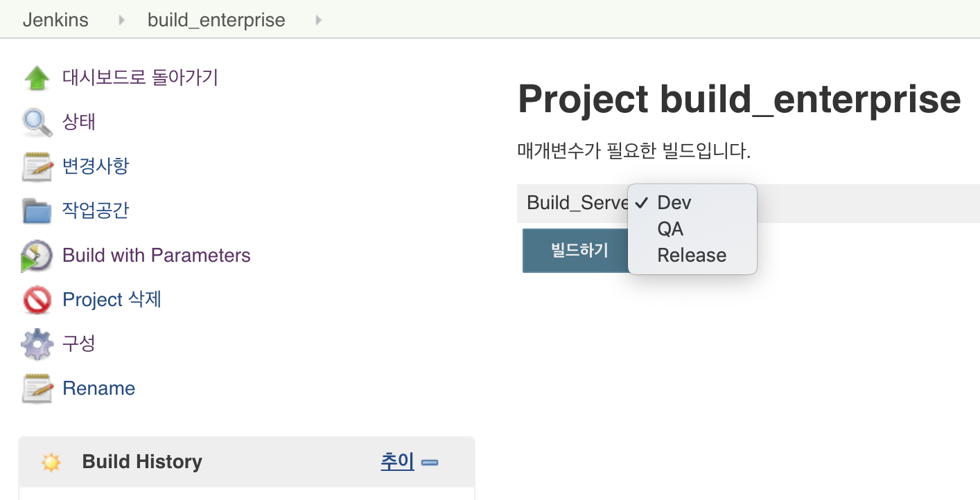The height and width of the screenshot is (500, 980).
Task: Expand the arrow after build_enterprise breadcrumb
Action: [x=319, y=20]
